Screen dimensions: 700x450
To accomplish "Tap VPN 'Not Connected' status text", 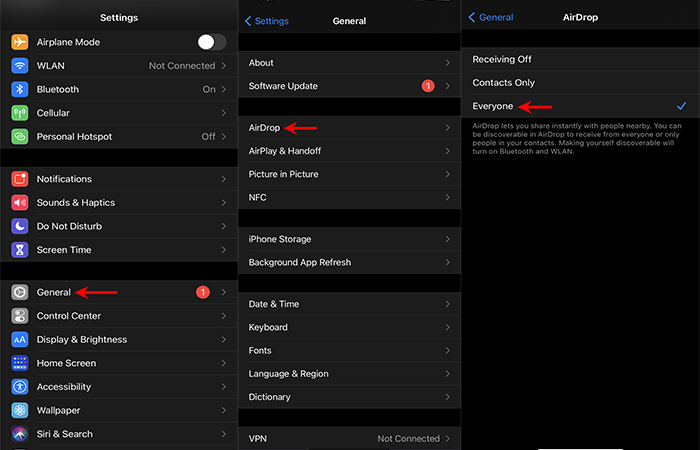I will (408, 438).
